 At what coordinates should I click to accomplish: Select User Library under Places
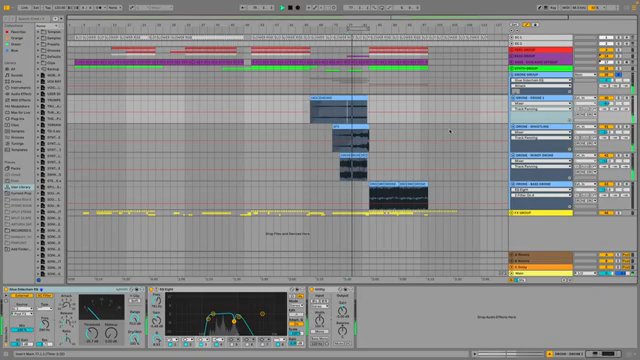(x=20, y=187)
